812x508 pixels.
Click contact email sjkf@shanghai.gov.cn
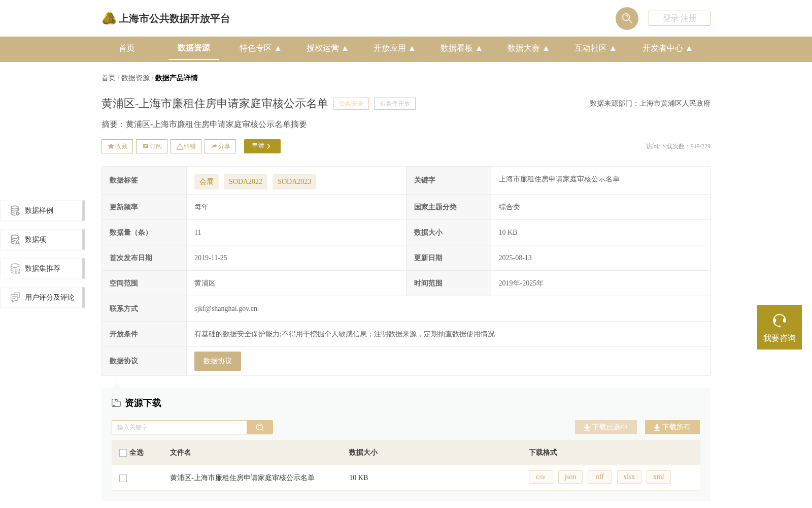(x=226, y=309)
